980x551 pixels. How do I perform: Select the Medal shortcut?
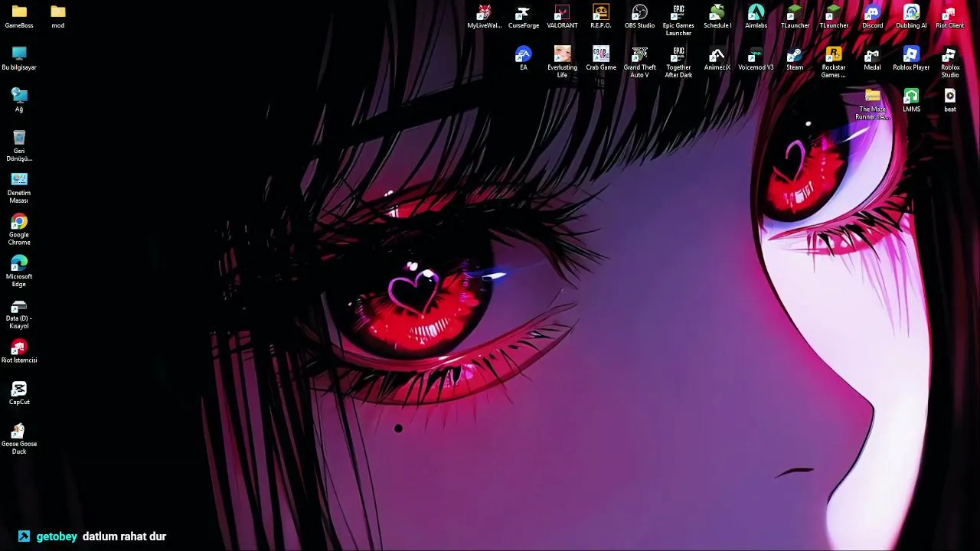click(872, 58)
